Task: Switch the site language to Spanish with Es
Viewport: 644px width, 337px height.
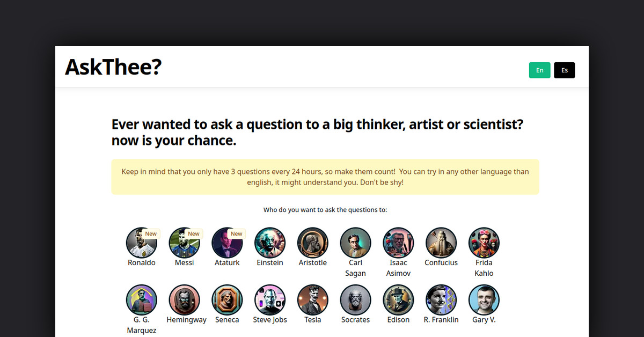Action: pos(564,70)
